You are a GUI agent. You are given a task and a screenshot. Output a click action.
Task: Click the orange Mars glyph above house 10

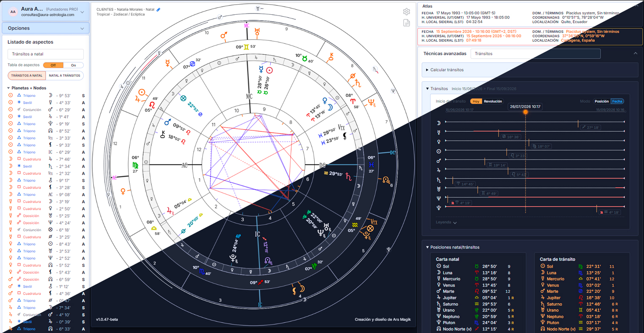point(224,35)
